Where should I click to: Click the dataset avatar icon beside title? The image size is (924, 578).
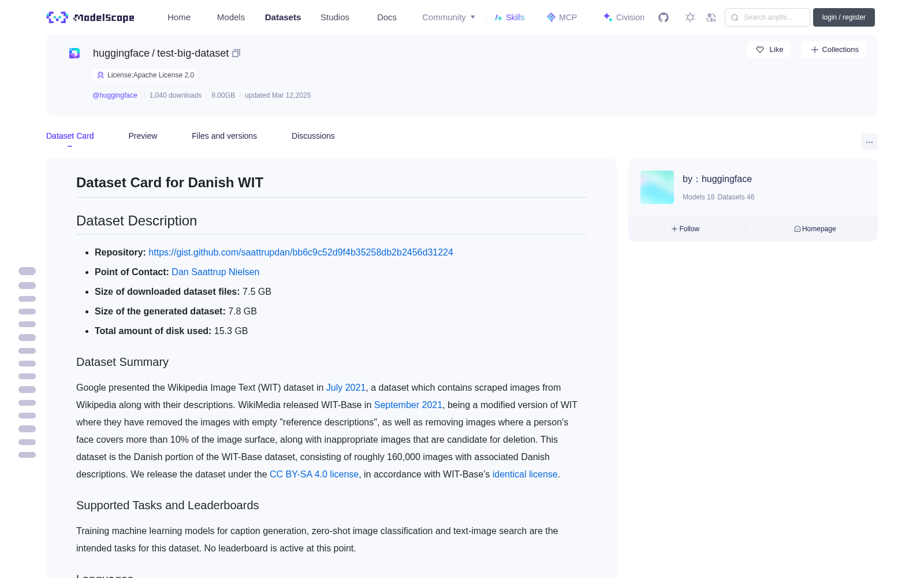coord(74,53)
